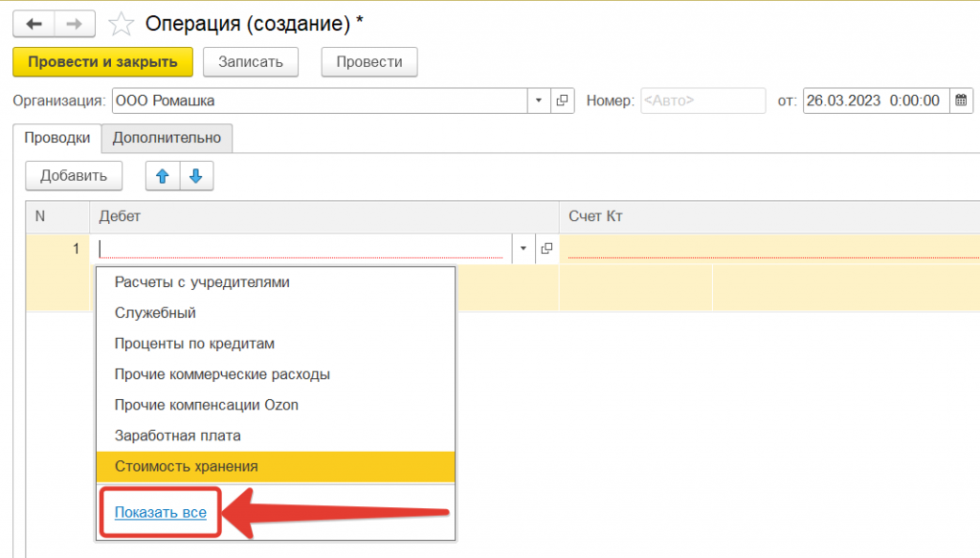
Task: Open organization record with the open icon
Action: pyautogui.click(x=563, y=100)
